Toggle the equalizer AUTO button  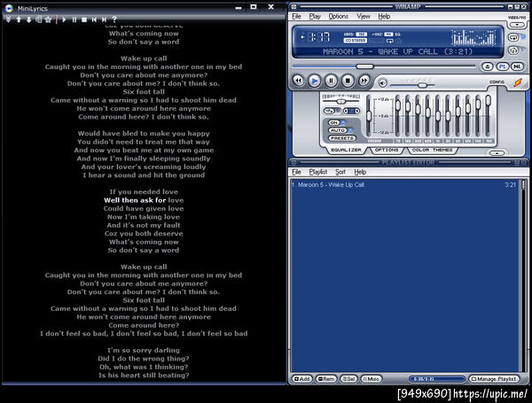[x=338, y=130]
